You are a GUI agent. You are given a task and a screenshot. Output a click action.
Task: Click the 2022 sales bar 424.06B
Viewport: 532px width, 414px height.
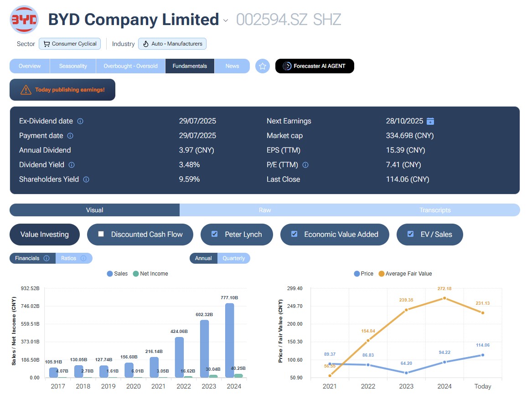(180, 357)
